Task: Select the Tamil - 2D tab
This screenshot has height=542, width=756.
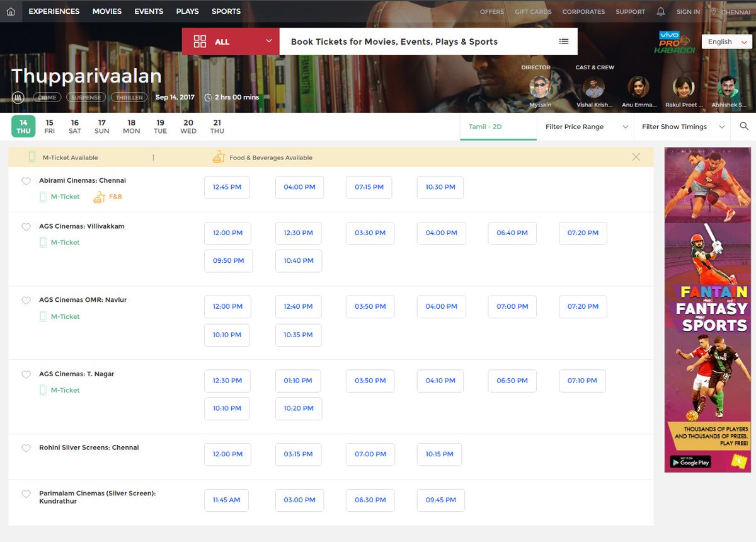Action: (498, 127)
